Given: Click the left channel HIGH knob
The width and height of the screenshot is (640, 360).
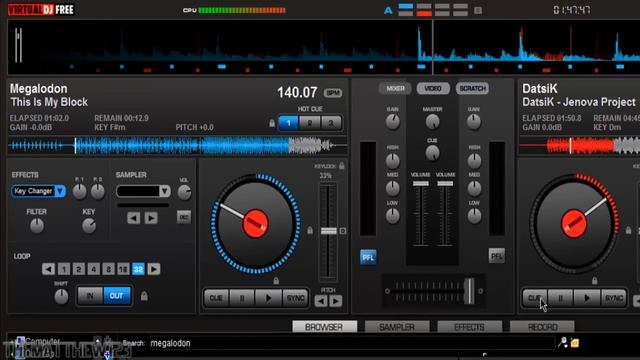Looking at the screenshot, I should [x=393, y=161].
